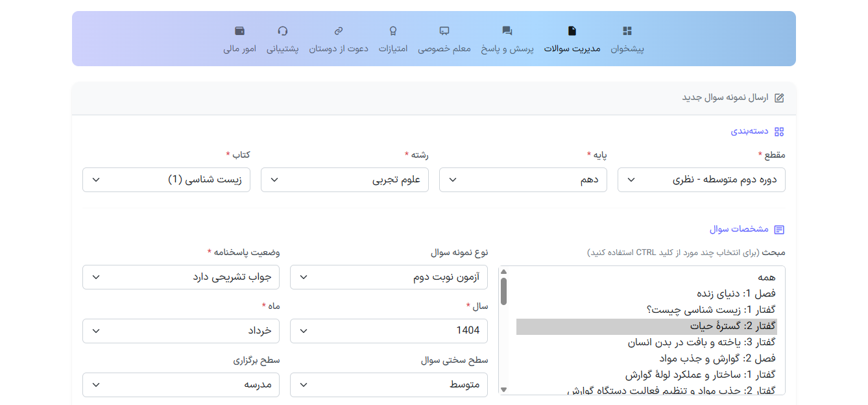
Task: Open the سال dropdown showing 1404
Action: click(x=389, y=331)
